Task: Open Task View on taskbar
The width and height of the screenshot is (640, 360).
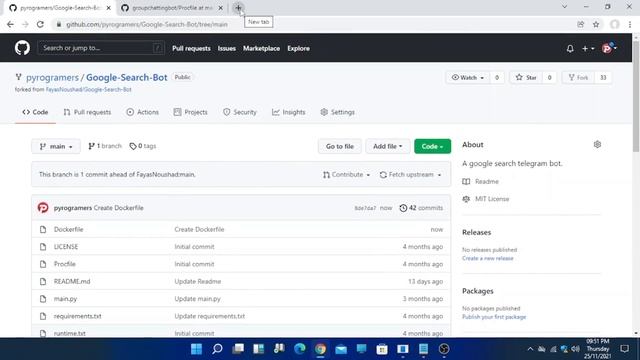Action: tap(238, 349)
